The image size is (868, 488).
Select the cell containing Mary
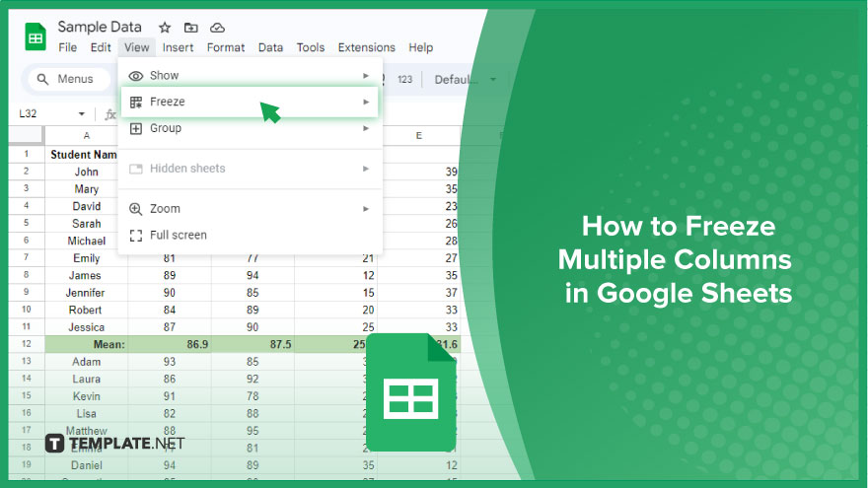(87, 189)
